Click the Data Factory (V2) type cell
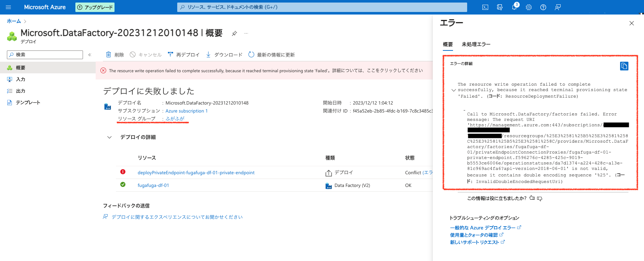The height and width of the screenshot is (261, 644). [x=348, y=185]
